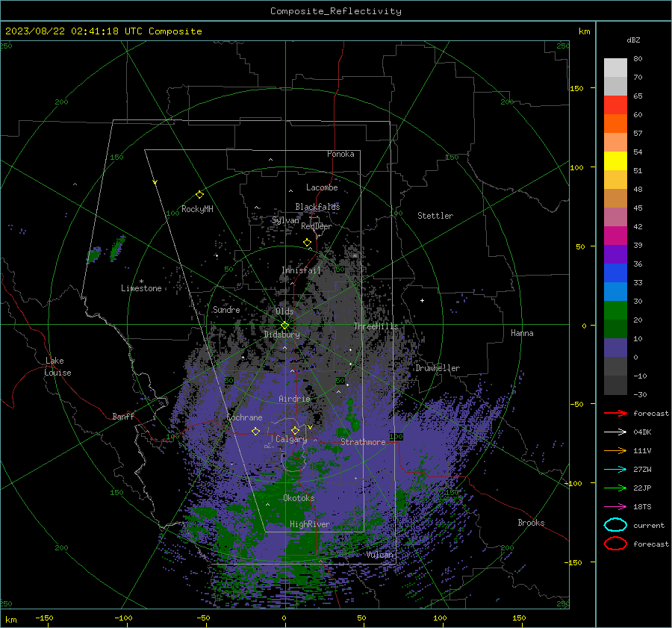Click the cyan 27ZW arrow legend icon
672x628 pixels.
click(615, 470)
